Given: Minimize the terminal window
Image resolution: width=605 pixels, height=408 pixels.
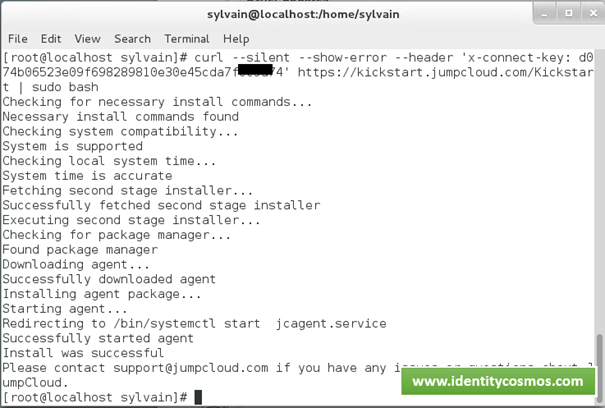Looking at the screenshot, I should pyautogui.click(x=544, y=14).
